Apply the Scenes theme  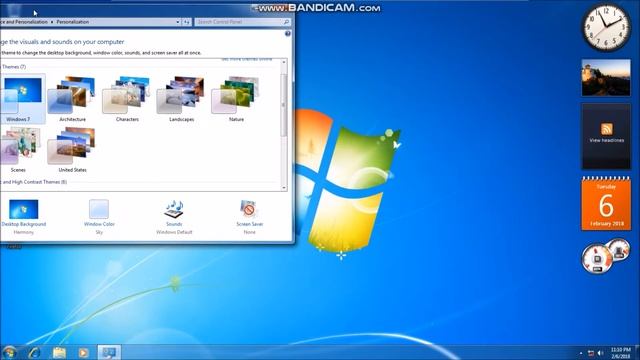(20, 149)
